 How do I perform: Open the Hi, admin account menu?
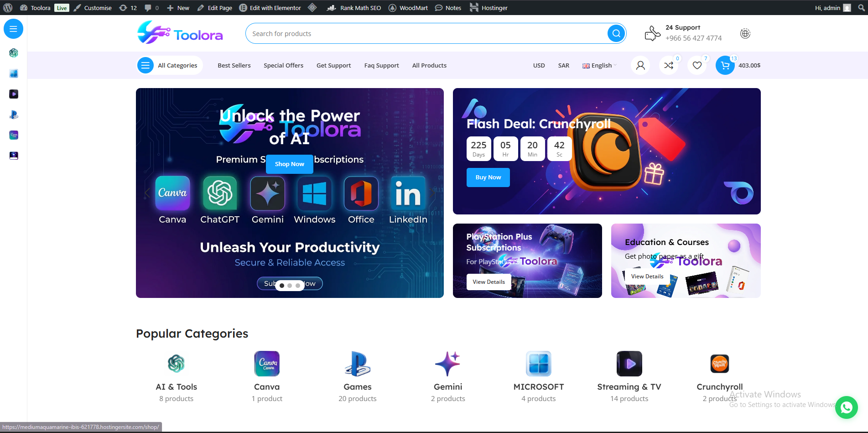(833, 8)
